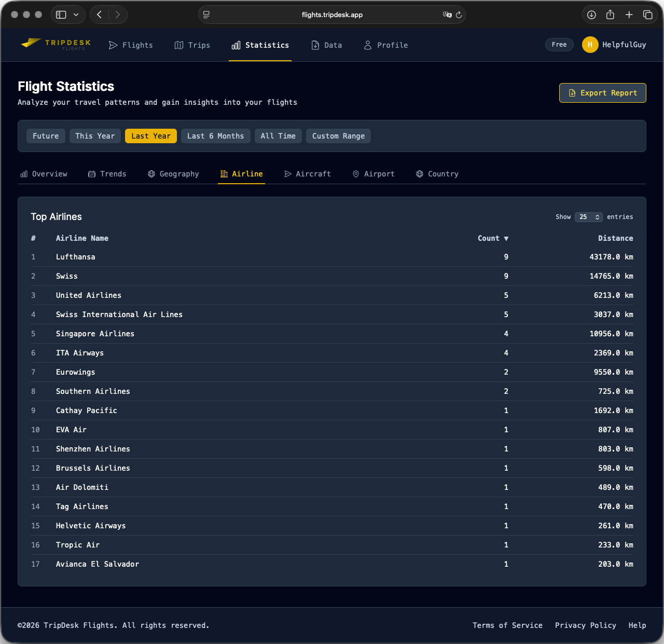Switch to the Trends tab

click(x=107, y=174)
